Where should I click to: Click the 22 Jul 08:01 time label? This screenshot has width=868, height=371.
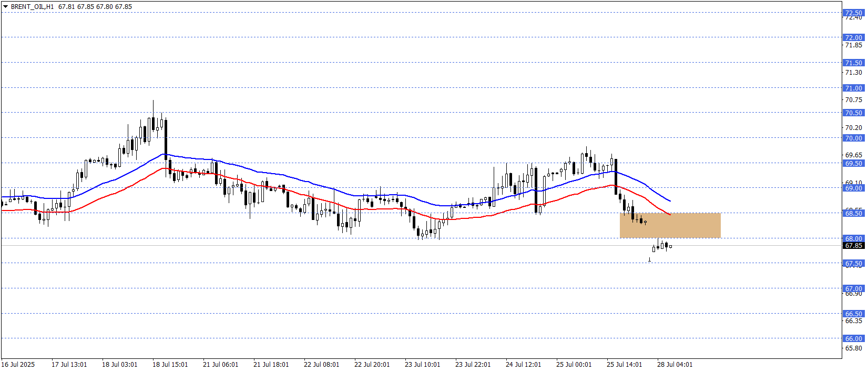click(x=321, y=364)
